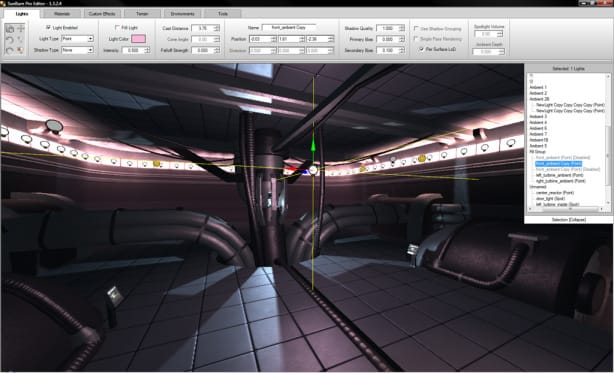Check Single Pass Rendering
This screenshot has height=373, width=614.
coord(416,39)
